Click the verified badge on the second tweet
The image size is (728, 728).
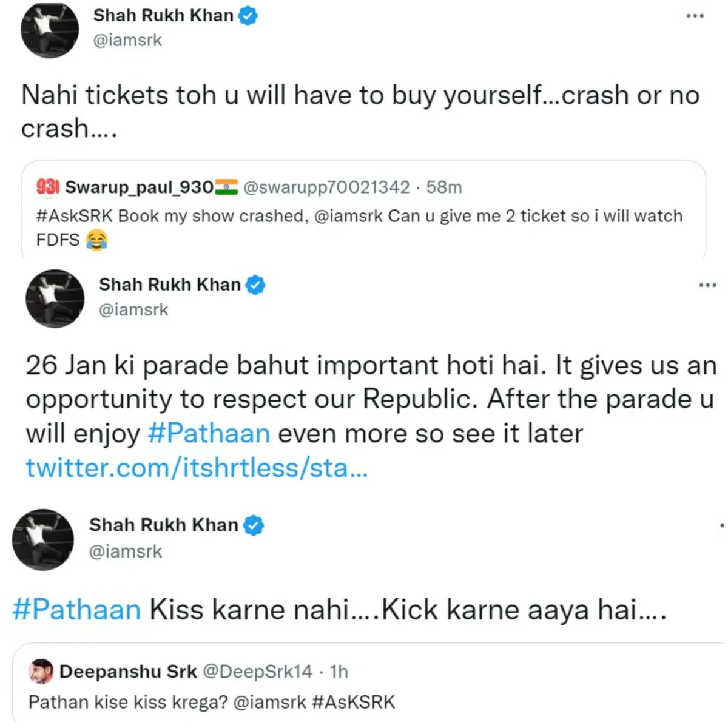[255, 285]
